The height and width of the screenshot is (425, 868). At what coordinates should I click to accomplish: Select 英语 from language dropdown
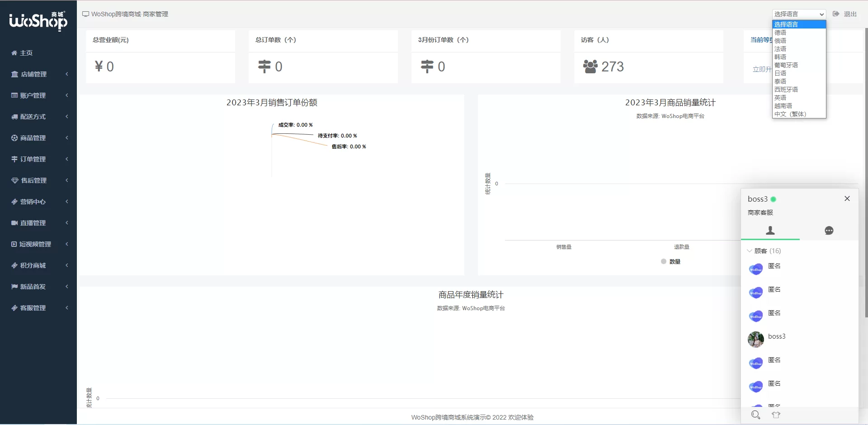(780, 98)
